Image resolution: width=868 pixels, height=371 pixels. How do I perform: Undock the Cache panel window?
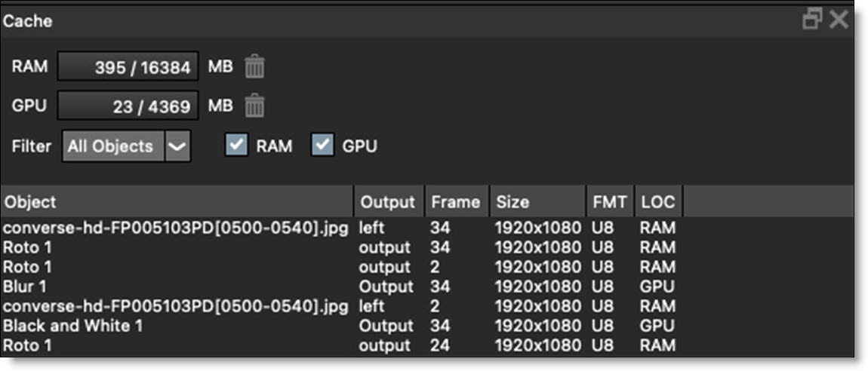click(812, 20)
